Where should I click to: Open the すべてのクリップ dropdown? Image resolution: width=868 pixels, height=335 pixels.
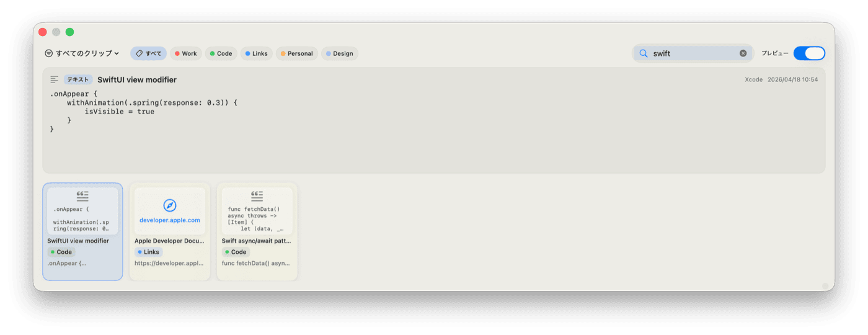(82, 53)
